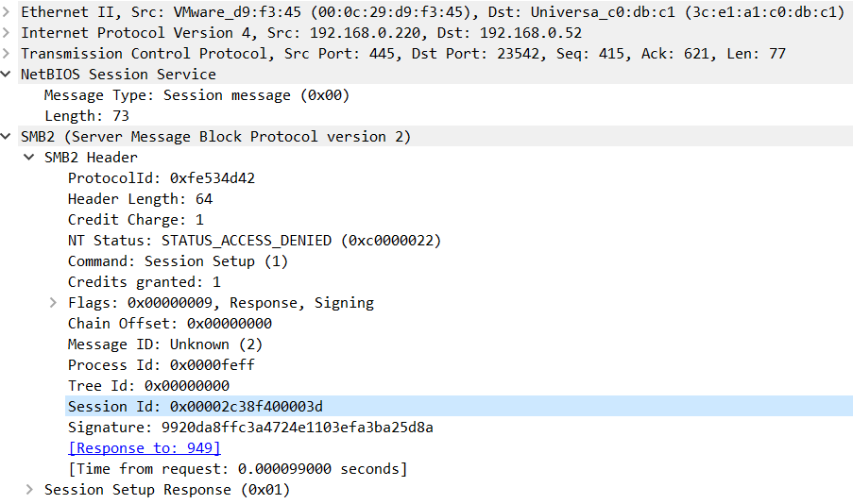Viewport: 853px width, 504px height.
Task: Select Ethernet II source destination text
Action: [433, 12]
